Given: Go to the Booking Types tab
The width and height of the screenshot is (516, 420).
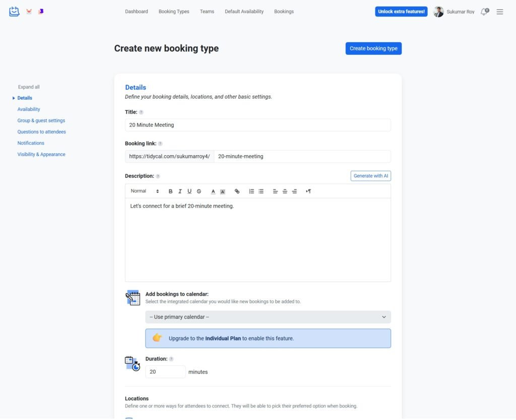Looking at the screenshot, I should (174, 12).
